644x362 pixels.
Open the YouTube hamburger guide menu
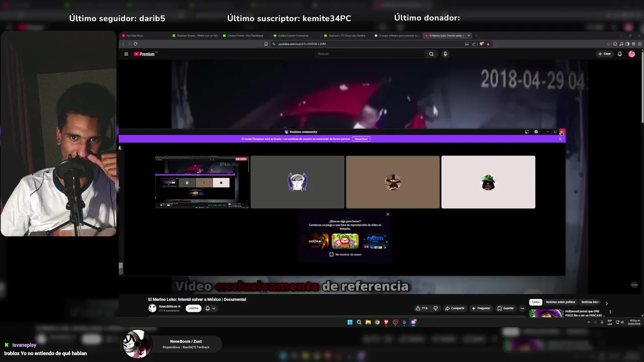tap(126, 54)
